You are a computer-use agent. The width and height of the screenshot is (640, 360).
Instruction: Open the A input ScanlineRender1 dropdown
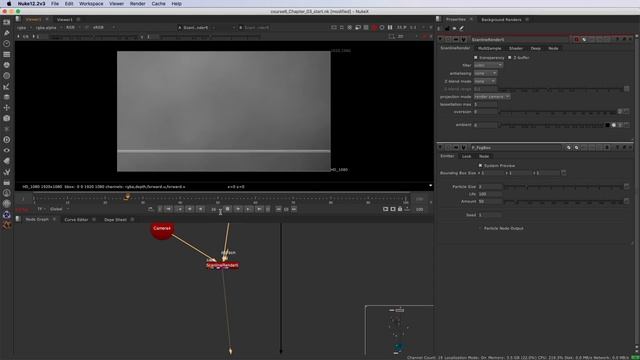point(197,28)
